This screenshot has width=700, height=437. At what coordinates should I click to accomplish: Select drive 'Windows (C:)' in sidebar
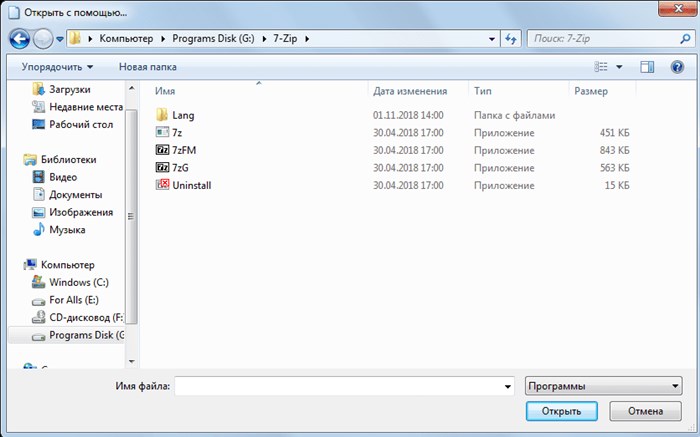(79, 283)
